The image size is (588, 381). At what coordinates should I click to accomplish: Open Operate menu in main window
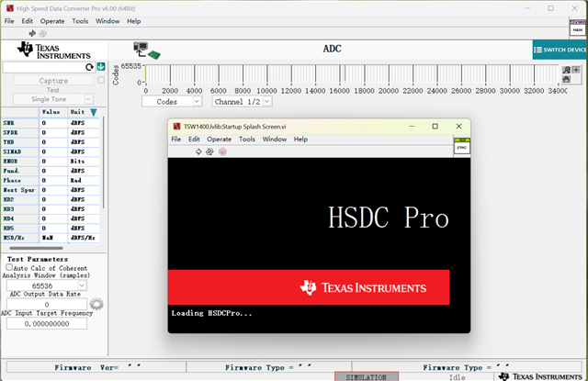tap(52, 21)
